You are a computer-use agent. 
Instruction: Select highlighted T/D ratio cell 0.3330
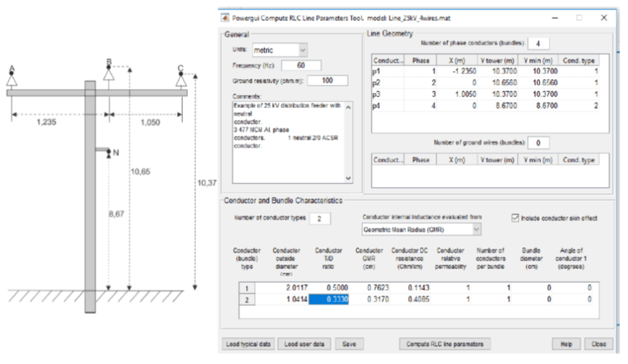329,298
